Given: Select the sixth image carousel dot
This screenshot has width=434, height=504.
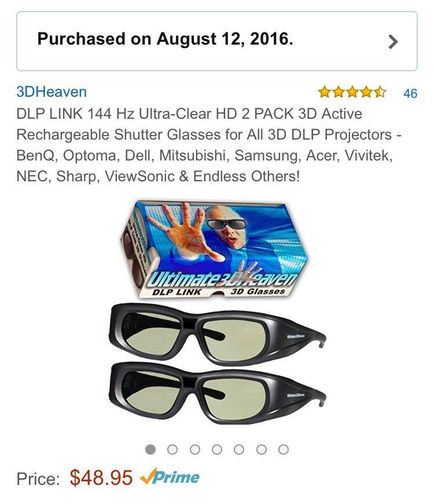Looking at the screenshot, I should 262,449.
